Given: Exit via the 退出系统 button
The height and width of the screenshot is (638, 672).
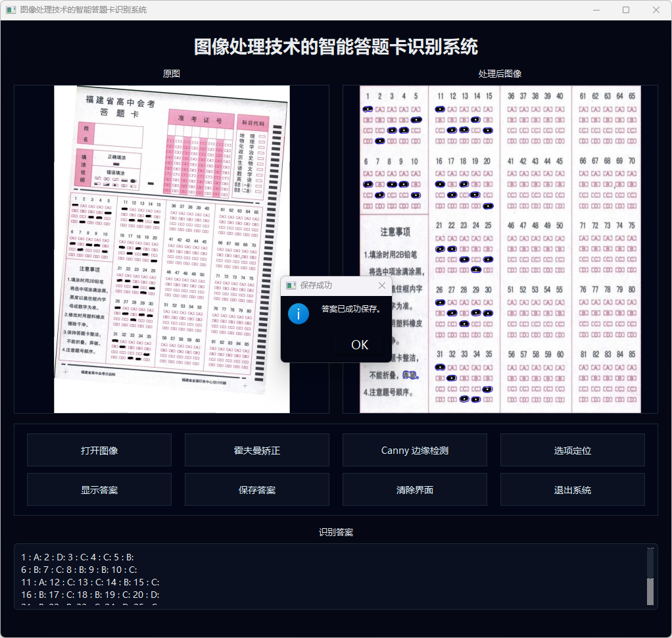Looking at the screenshot, I should [x=573, y=490].
